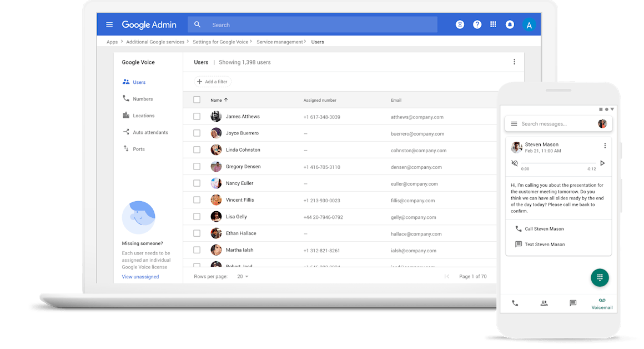This screenshot has width=644, height=349.
Task: Click the Assigned number column header
Action: click(x=320, y=100)
